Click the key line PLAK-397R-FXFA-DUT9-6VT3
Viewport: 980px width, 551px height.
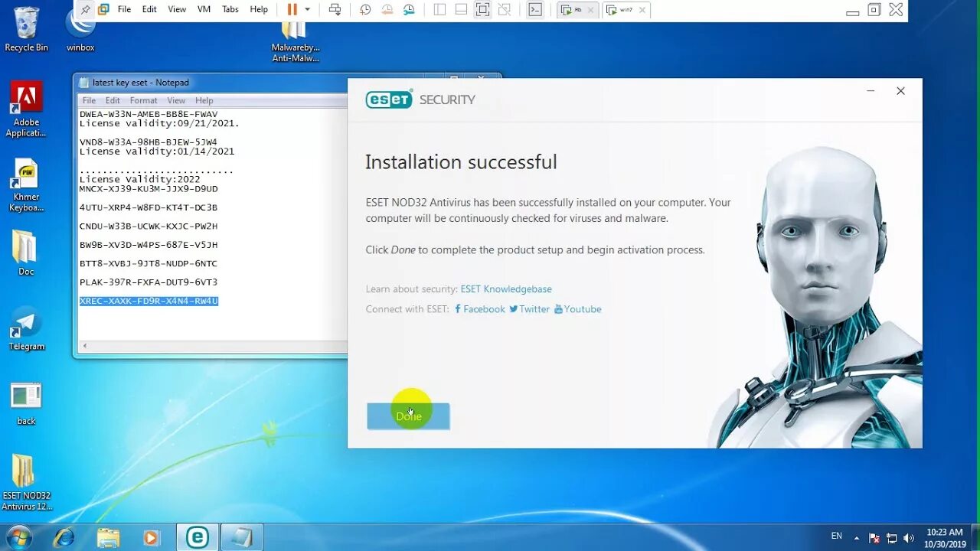point(149,282)
